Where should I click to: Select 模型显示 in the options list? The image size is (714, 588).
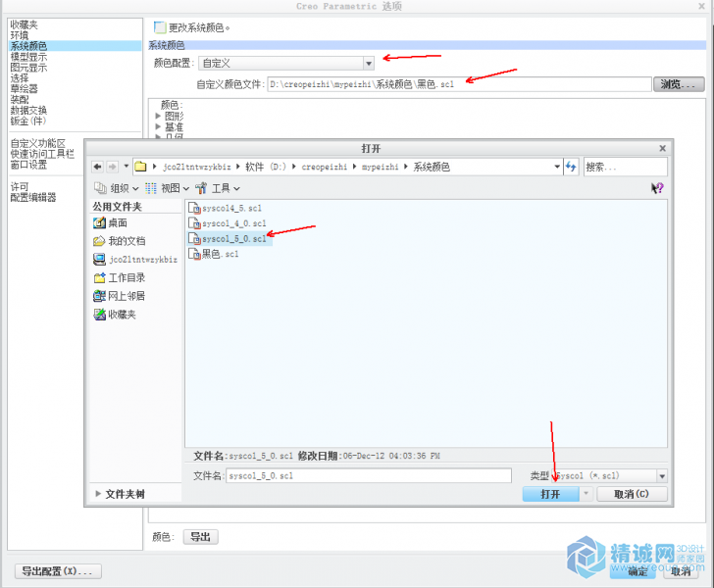pyautogui.click(x=28, y=57)
